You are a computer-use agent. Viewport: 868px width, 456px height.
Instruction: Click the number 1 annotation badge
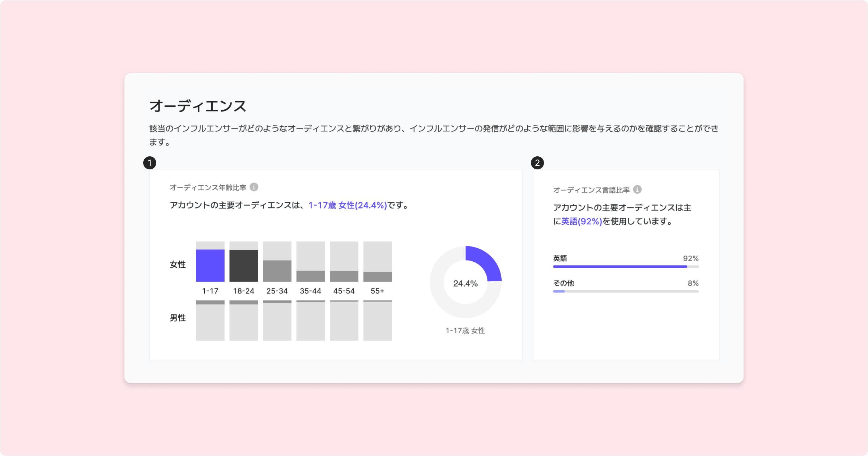pyautogui.click(x=150, y=163)
